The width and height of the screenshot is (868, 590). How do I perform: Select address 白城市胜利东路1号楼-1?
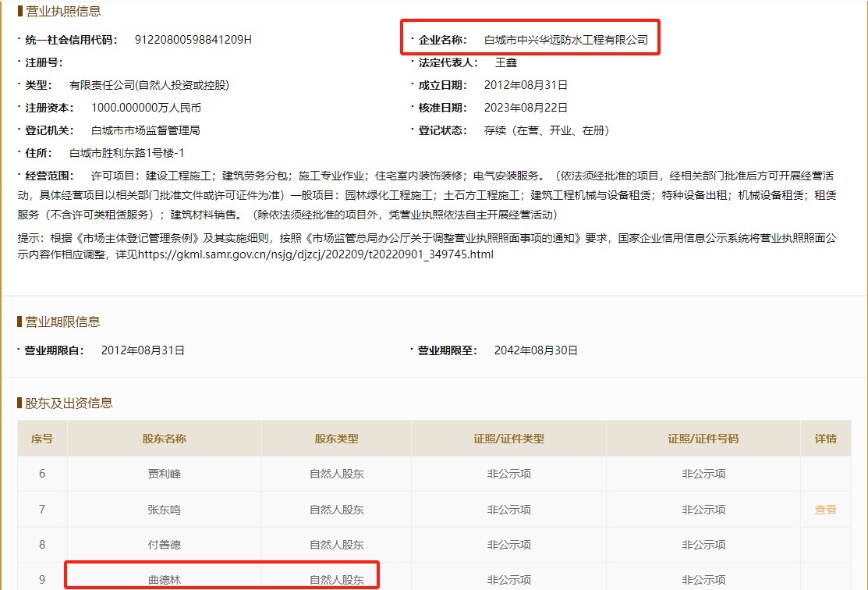coord(127,154)
